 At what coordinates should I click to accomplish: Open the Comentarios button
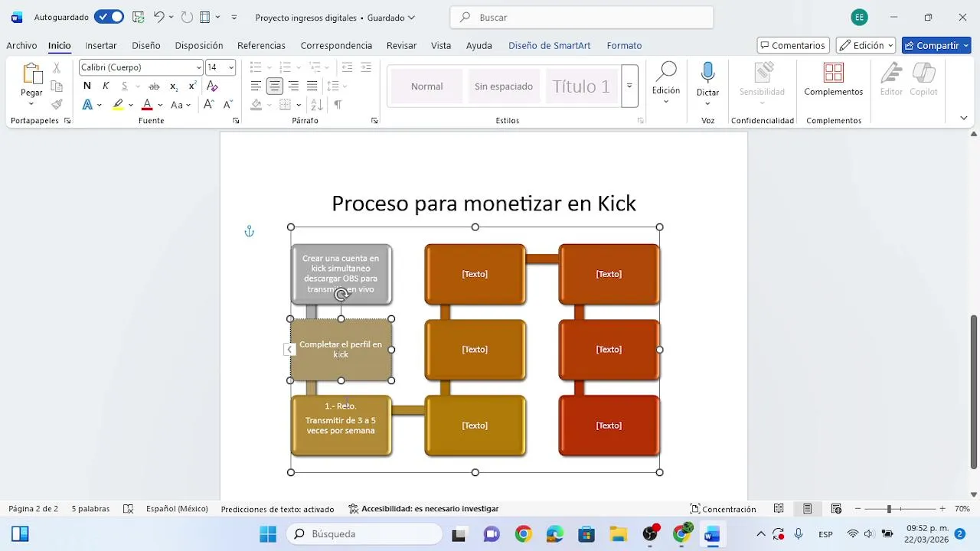coord(793,45)
